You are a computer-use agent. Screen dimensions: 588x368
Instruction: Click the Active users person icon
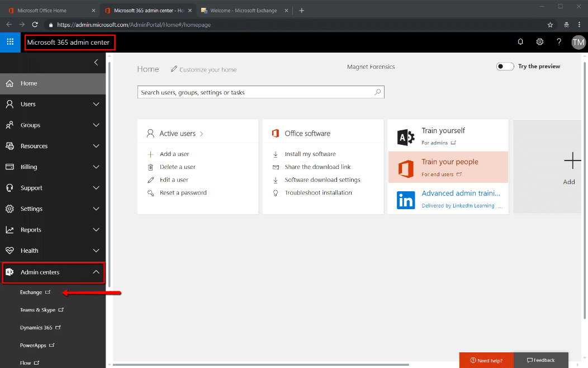pyautogui.click(x=150, y=134)
